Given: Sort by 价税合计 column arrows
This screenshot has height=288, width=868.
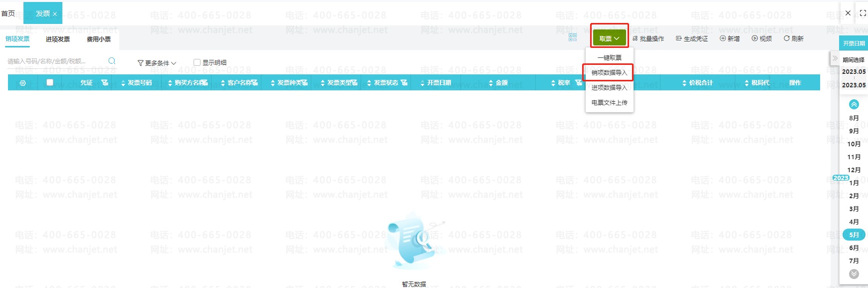Looking at the screenshot, I should (684, 83).
